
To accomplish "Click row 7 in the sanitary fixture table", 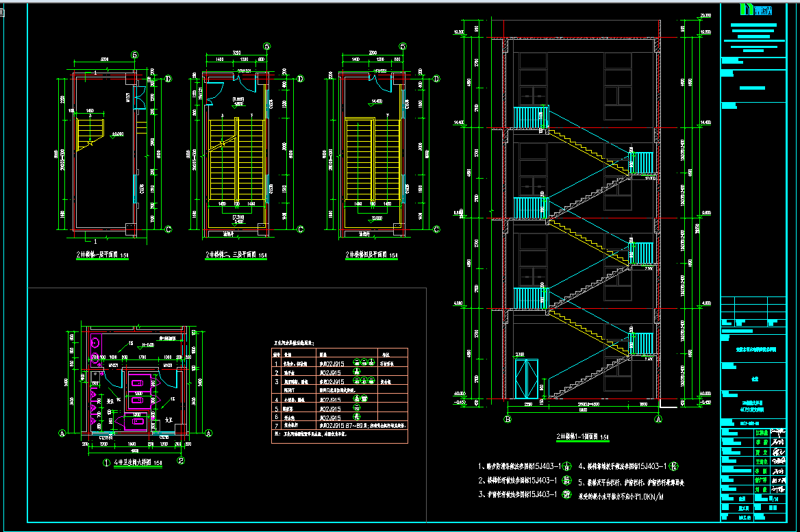I will (339, 425).
